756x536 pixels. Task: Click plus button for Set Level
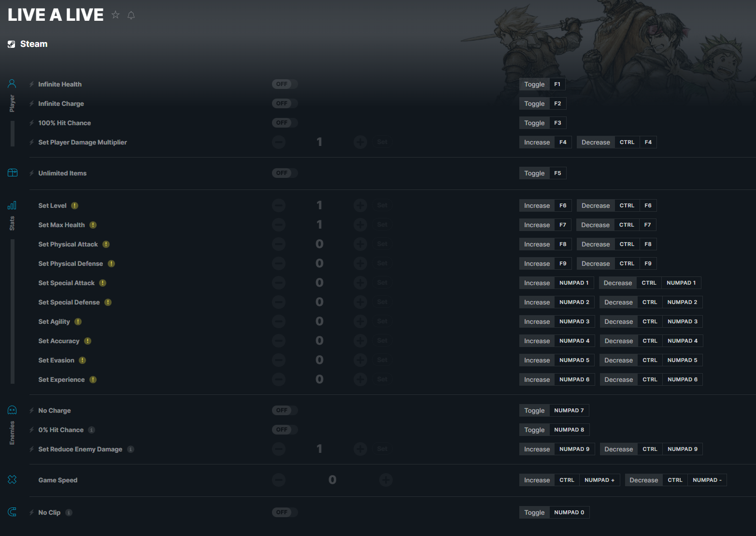tap(360, 205)
